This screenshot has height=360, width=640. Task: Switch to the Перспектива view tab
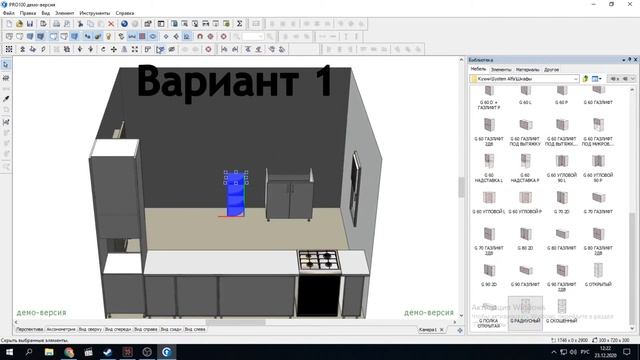pyautogui.click(x=29, y=329)
